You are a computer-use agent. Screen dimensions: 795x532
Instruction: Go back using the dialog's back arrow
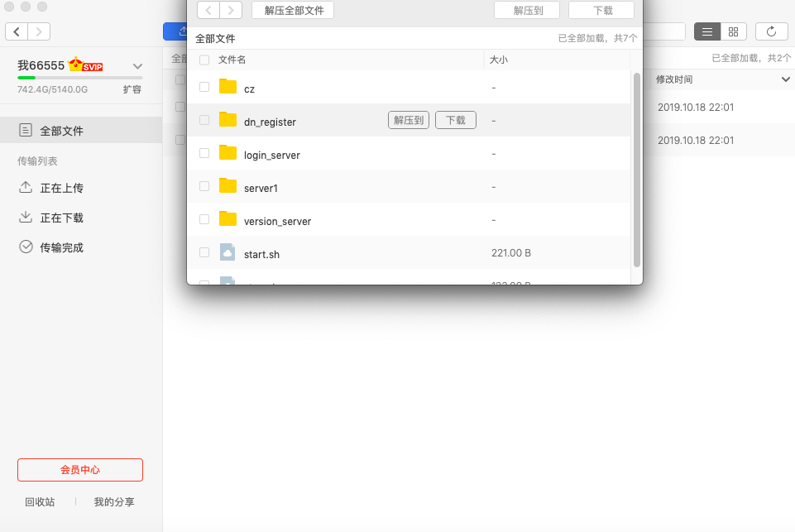point(208,10)
